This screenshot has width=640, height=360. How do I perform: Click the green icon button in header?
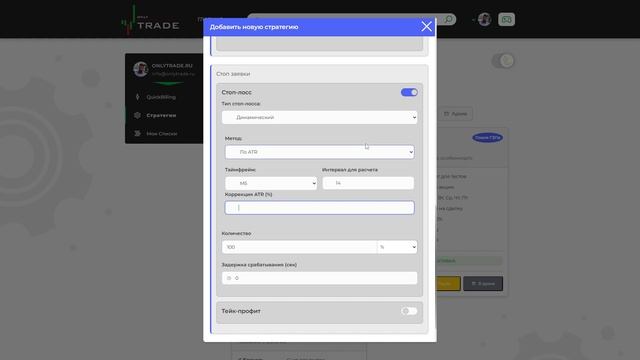(506, 19)
